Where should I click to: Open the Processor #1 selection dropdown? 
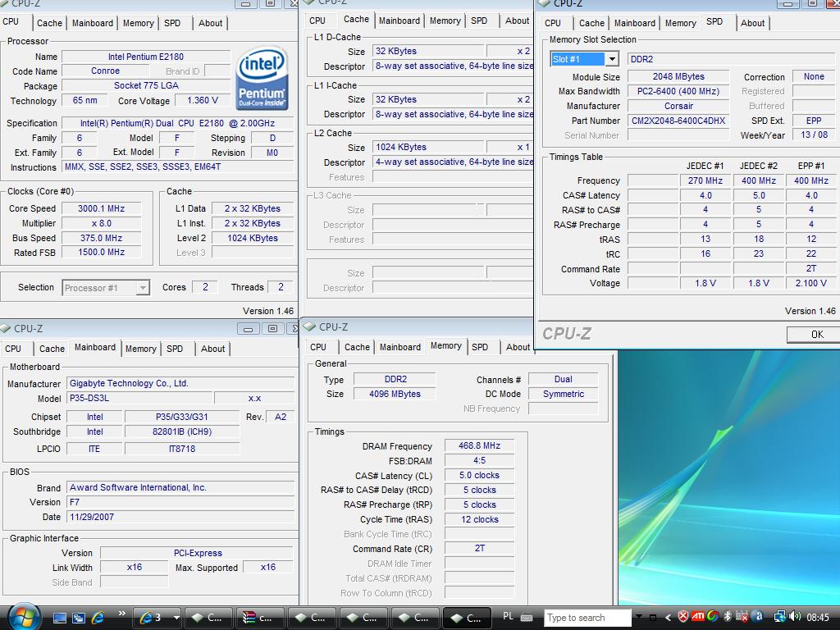pyautogui.click(x=143, y=288)
